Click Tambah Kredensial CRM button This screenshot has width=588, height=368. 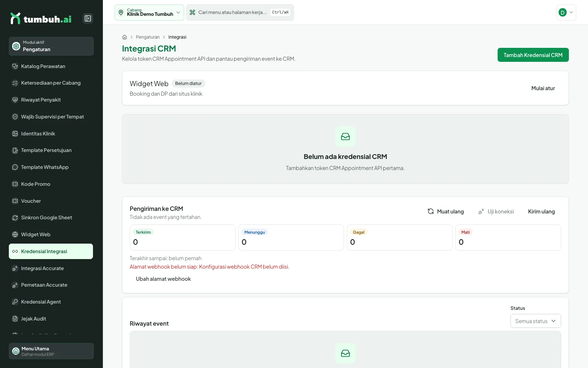point(533,55)
